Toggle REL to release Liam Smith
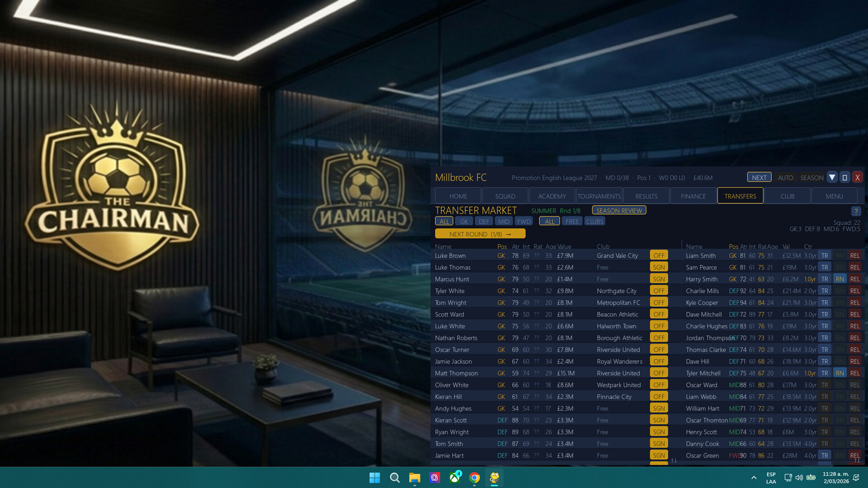This screenshot has height=488, width=868. click(x=854, y=255)
